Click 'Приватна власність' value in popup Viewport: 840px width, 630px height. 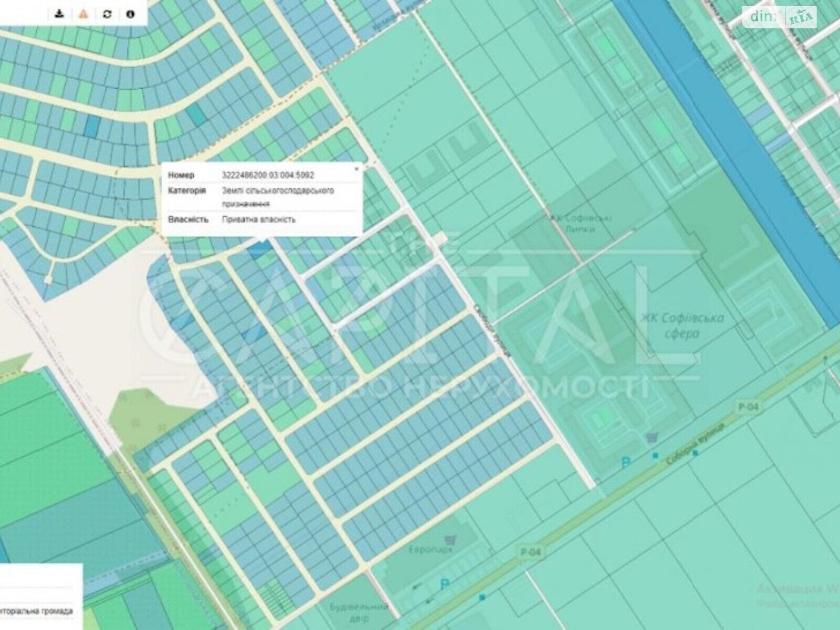click(x=259, y=219)
